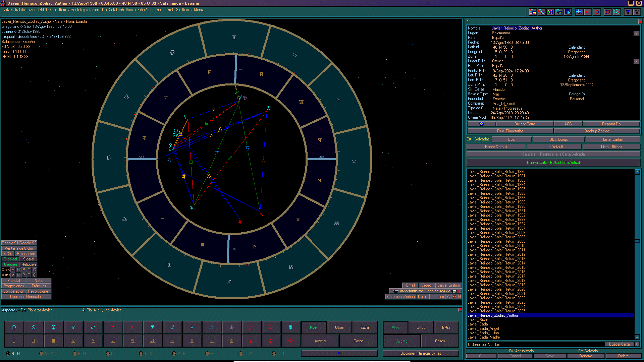Open the Crts. Salvadas selector
This screenshot has width=644, height=362.
pos(478,139)
